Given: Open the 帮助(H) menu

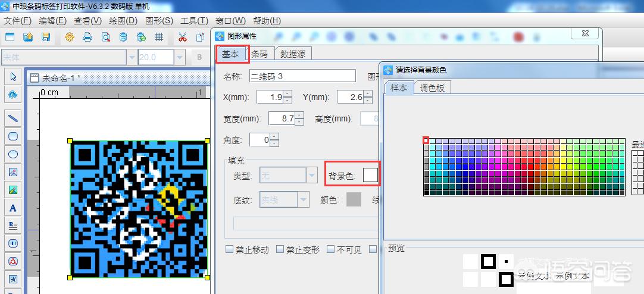Looking at the screenshot, I should (x=267, y=20).
